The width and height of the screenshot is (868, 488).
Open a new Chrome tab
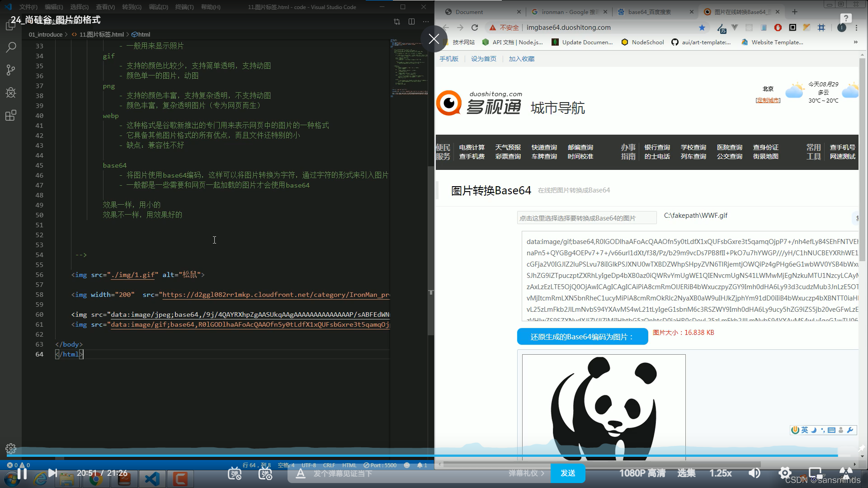pos(795,12)
